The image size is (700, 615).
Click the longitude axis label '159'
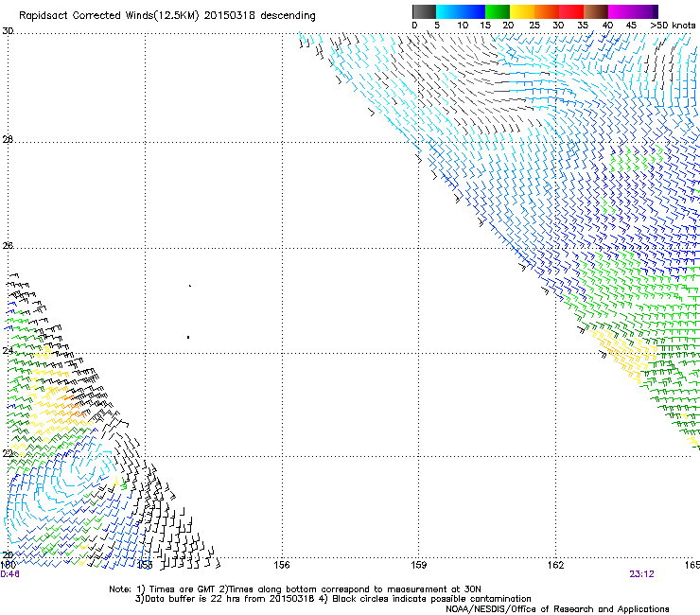(419, 565)
